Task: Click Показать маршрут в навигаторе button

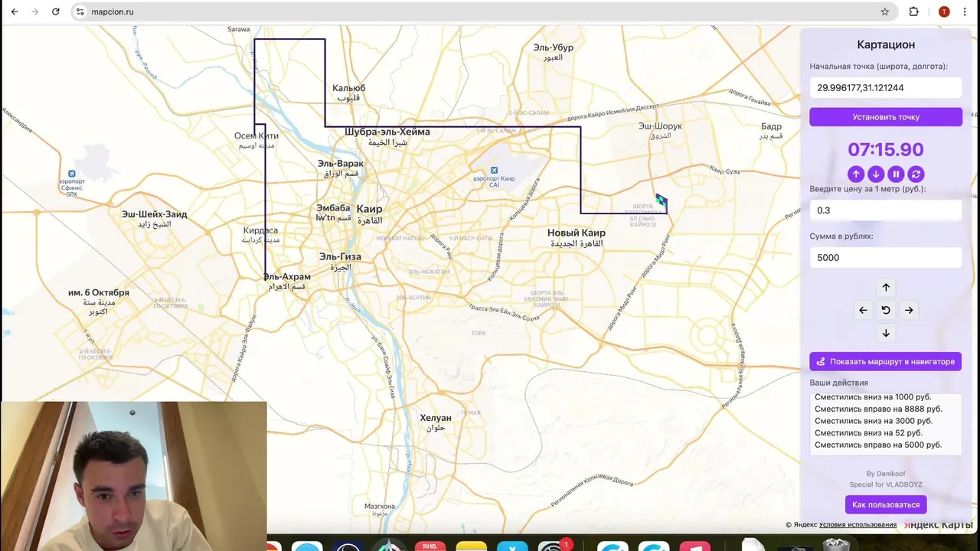Action: pos(886,361)
